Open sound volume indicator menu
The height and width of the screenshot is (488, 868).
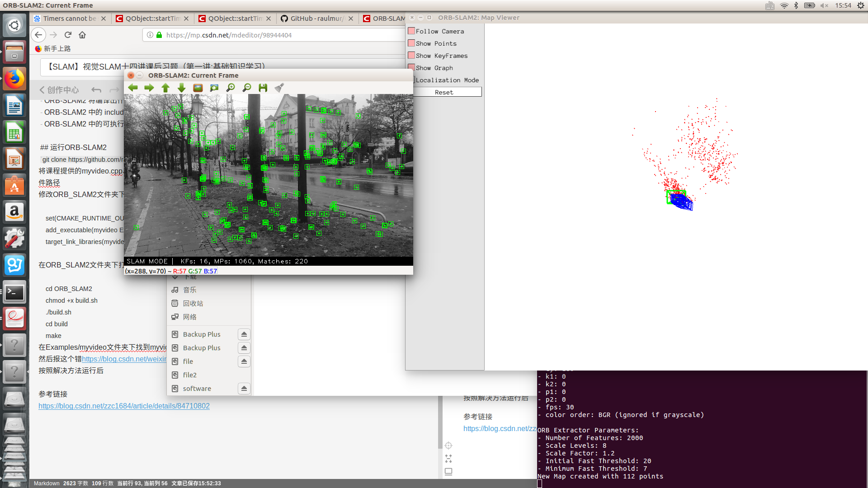[x=825, y=5]
